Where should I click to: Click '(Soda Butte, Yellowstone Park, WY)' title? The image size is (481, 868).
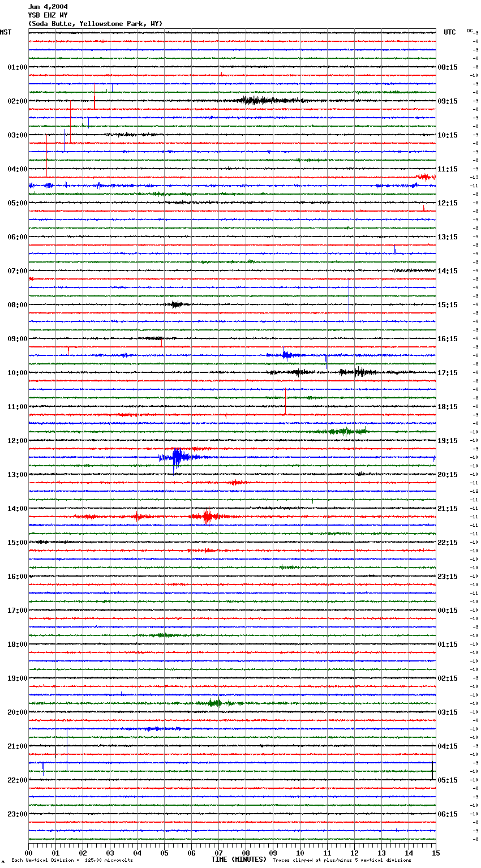[x=95, y=24]
